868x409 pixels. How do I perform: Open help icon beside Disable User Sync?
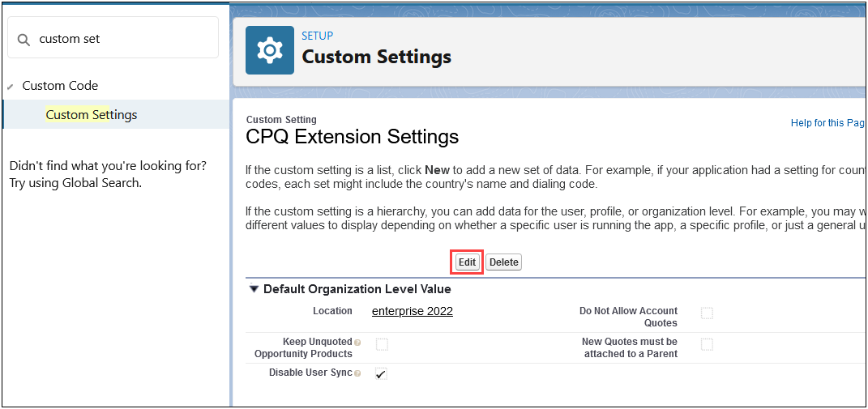pos(357,373)
